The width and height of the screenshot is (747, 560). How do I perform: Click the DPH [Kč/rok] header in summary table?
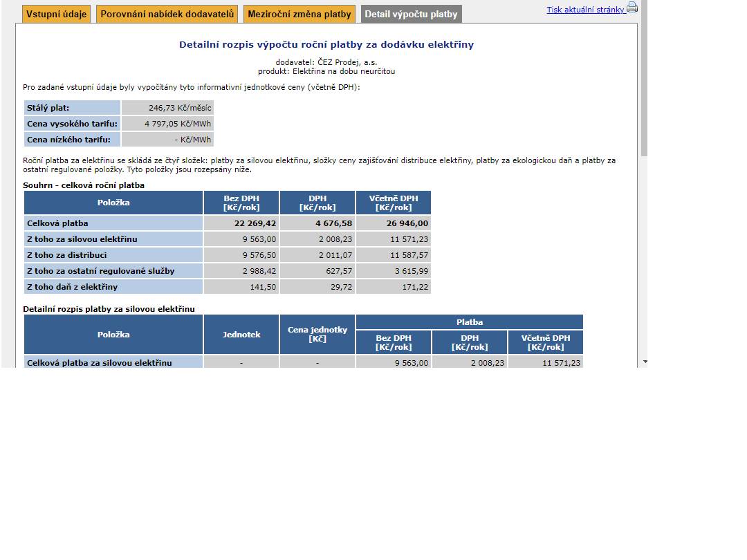(x=317, y=203)
